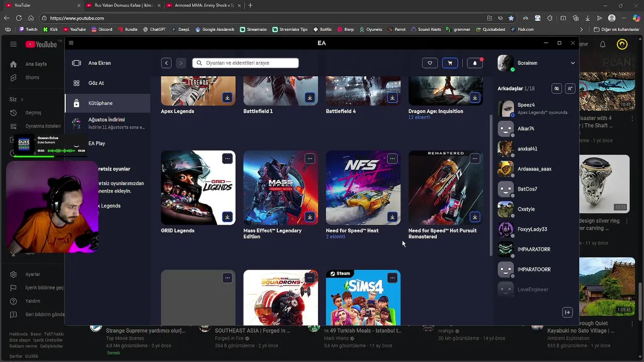Download Dragon Age: Inquisition via download icon
644x362 pixels.
tap(475, 98)
